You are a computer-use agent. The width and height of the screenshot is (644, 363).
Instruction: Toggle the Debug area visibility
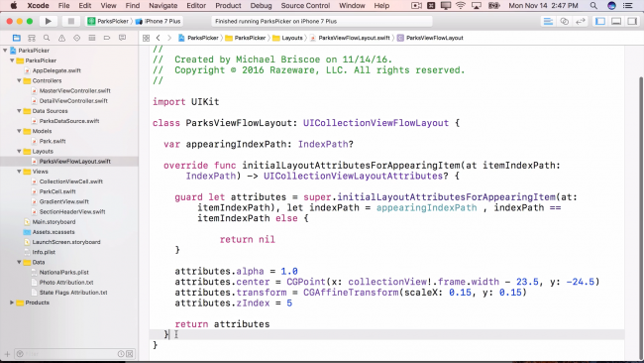(x=616, y=21)
